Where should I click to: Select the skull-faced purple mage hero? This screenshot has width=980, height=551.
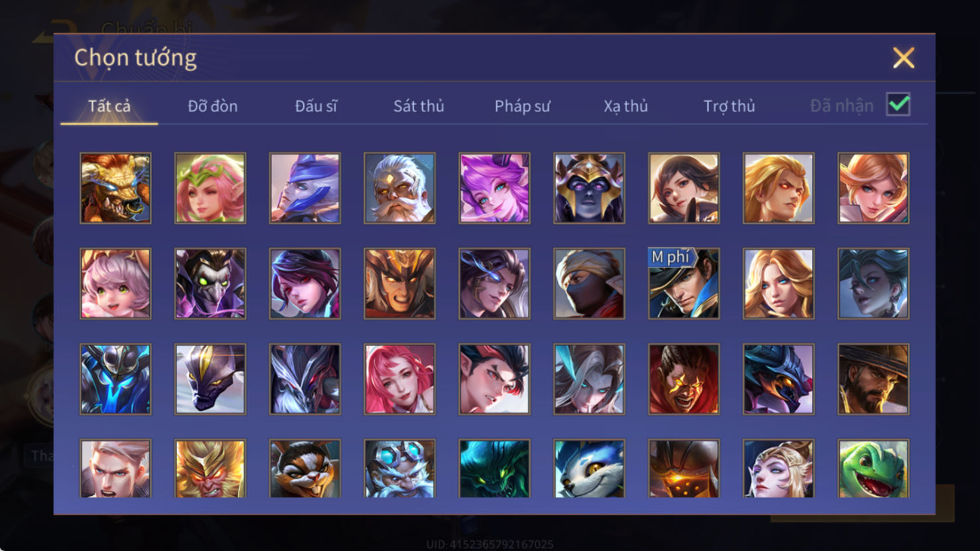(x=210, y=283)
